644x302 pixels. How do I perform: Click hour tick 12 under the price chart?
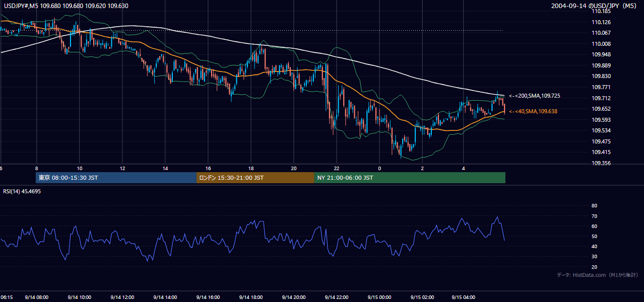tap(122, 168)
